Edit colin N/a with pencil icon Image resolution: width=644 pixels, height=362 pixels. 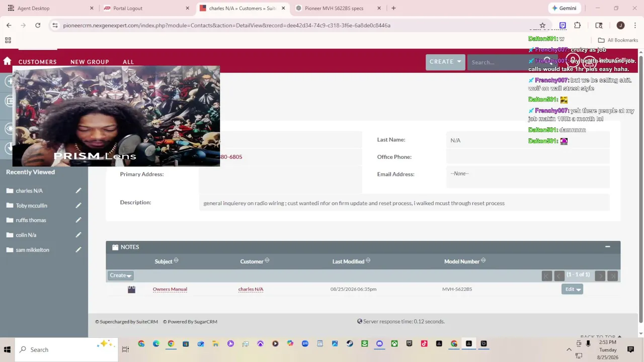78,235
